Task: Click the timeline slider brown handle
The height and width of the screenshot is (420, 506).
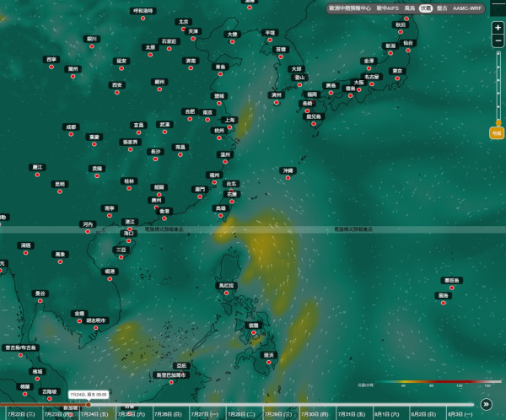Action: (x=88, y=405)
